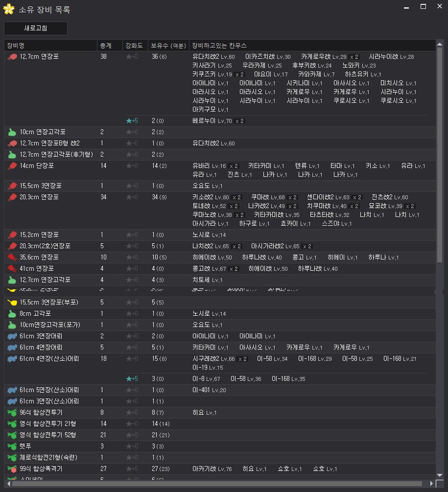Click the teal ★+5 star in 베르누이 row

click(132, 121)
